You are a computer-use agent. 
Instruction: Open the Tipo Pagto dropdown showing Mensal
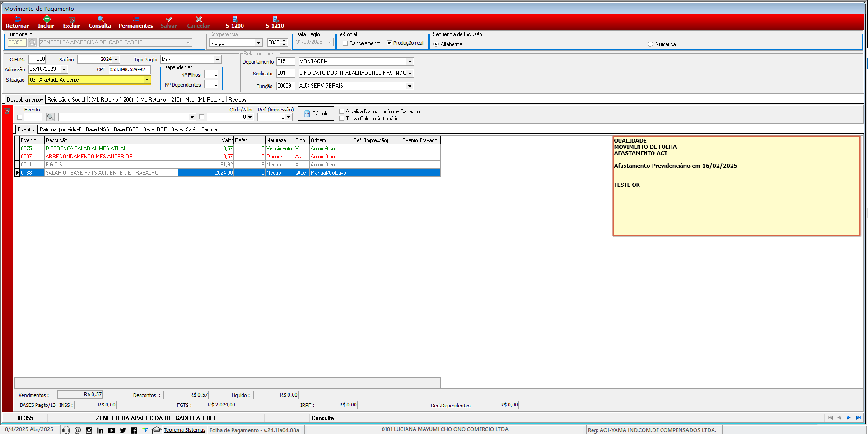pyautogui.click(x=217, y=60)
